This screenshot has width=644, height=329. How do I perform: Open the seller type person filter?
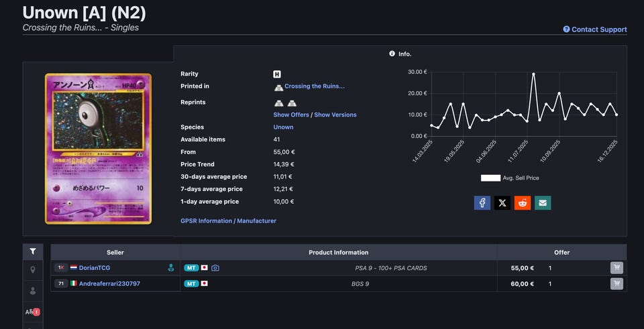point(33,291)
